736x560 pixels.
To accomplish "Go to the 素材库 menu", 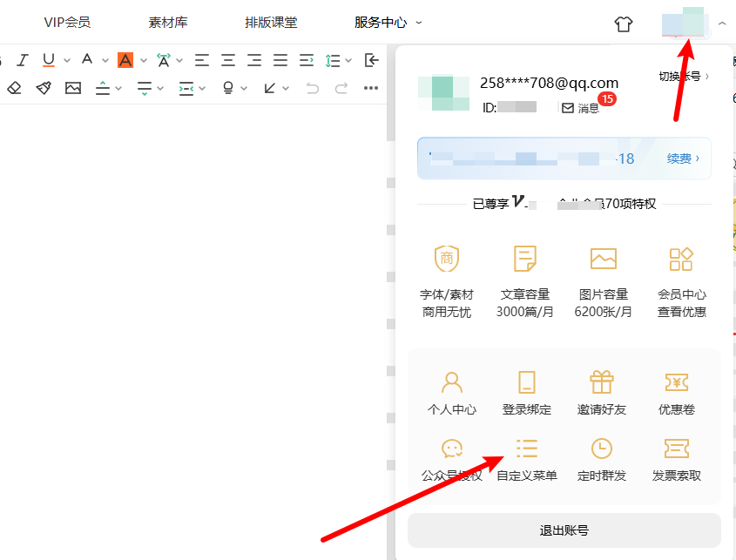I will pyautogui.click(x=168, y=23).
